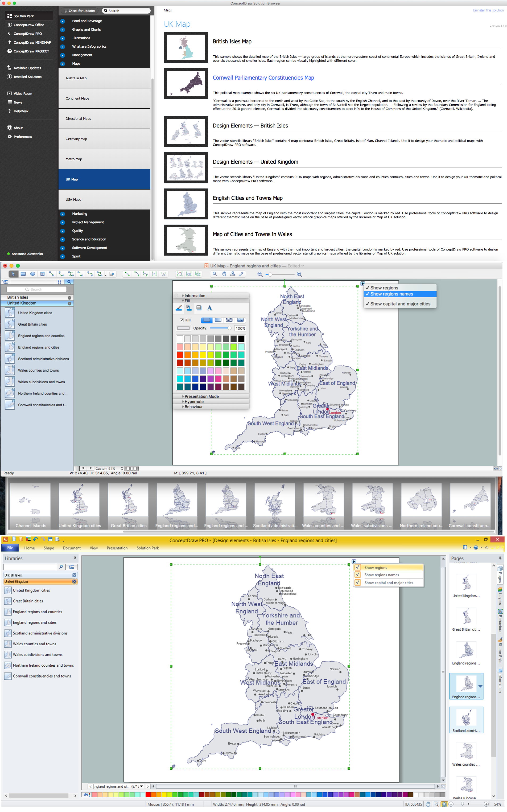Image resolution: width=507 pixels, height=812 pixels.
Task: Select the text box tool
Action: (x=42, y=274)
